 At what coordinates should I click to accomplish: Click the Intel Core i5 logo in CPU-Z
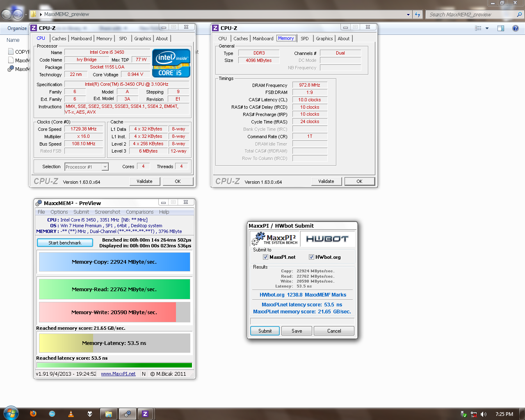[171, 63]
